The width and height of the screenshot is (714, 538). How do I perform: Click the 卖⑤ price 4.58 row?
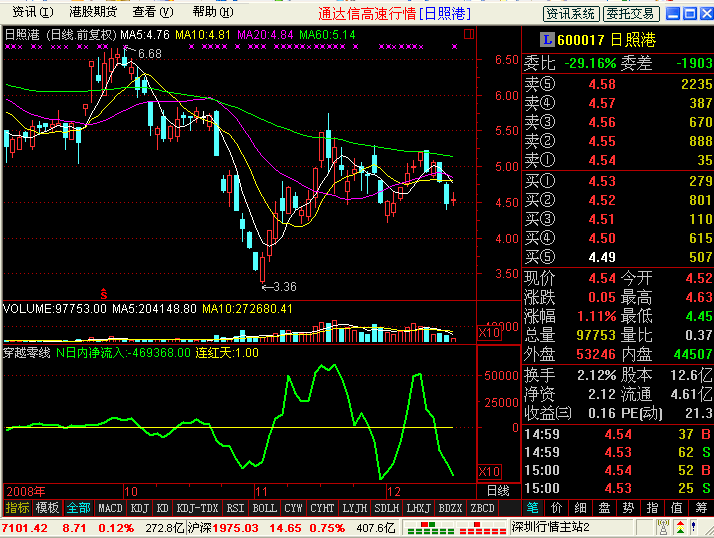(618, 84)
